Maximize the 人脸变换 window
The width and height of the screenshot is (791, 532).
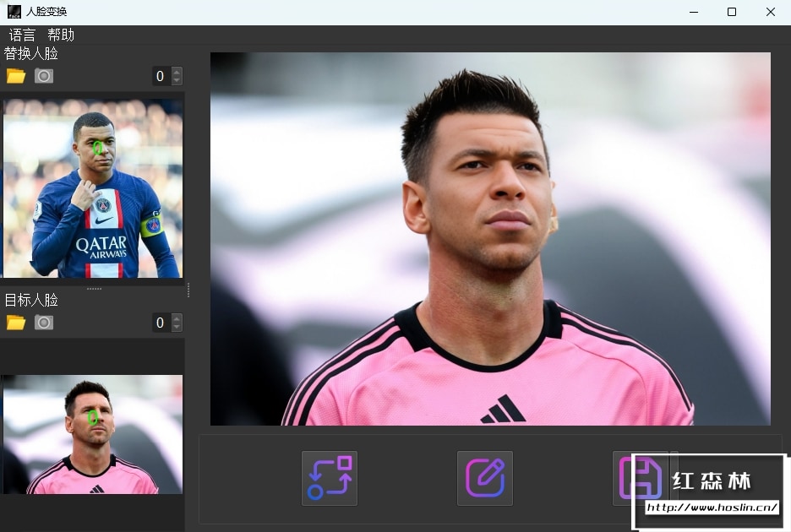(732, 12)
